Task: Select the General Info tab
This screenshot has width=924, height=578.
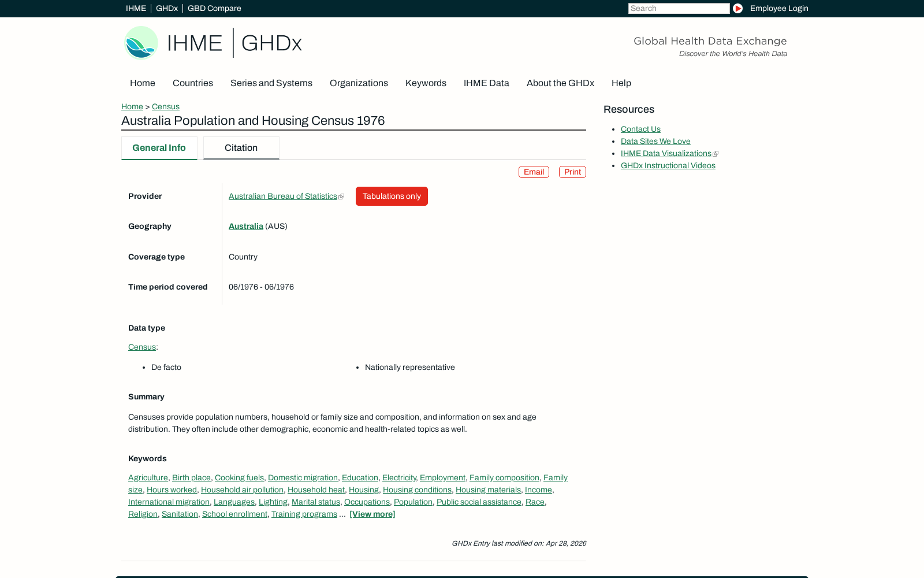Action: (x=159, y=148)
